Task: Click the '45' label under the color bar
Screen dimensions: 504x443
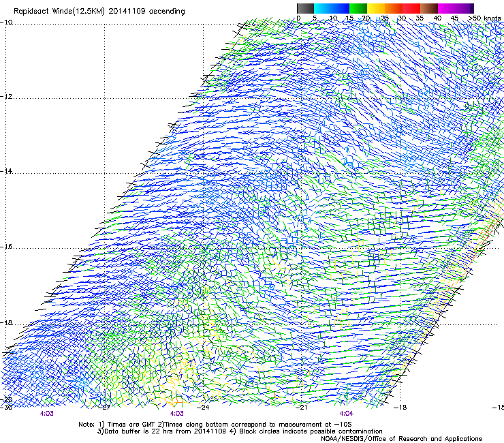Action: [454, 18]
